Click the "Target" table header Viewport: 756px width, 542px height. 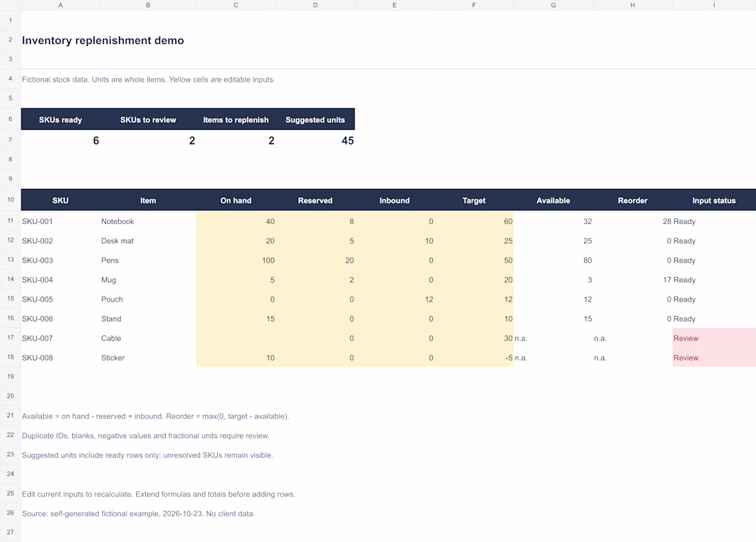[x=474, y=201]
